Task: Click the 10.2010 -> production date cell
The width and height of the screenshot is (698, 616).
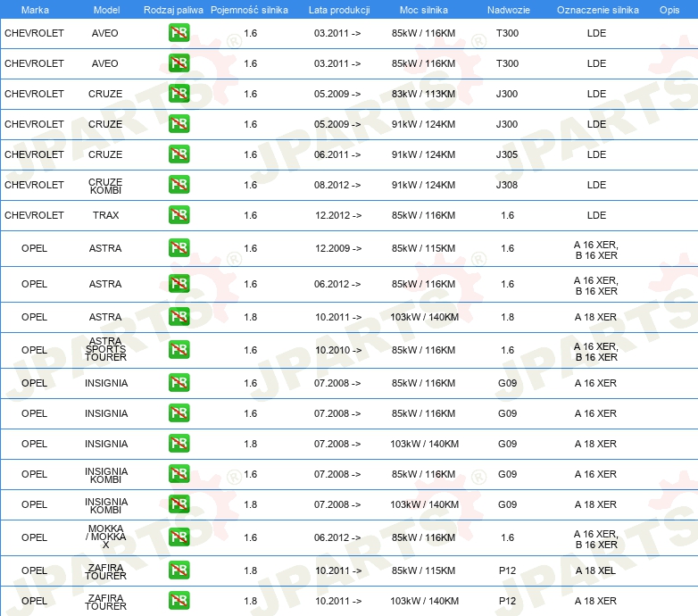Action: click(338, 350)
